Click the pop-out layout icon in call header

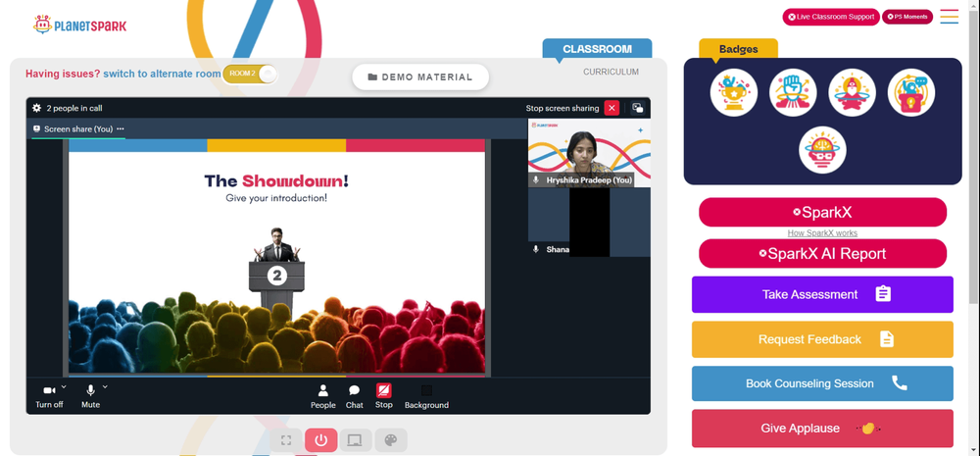click(x=638, y=108)
